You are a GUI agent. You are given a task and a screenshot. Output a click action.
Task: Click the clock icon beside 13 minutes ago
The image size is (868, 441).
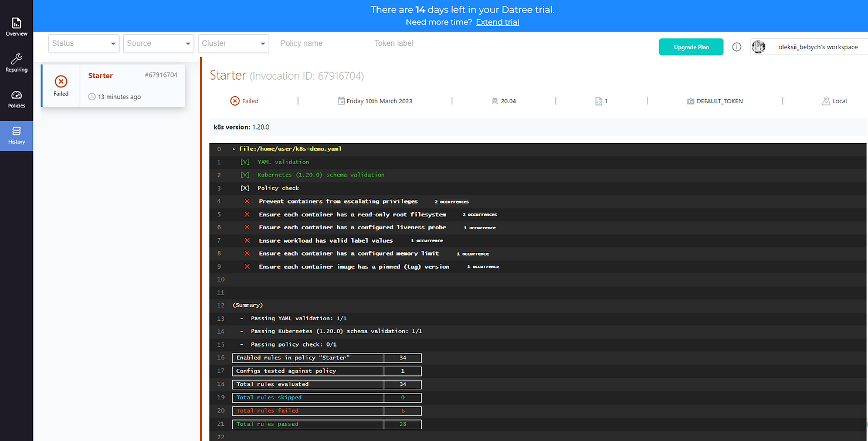[x=91, y=97]
